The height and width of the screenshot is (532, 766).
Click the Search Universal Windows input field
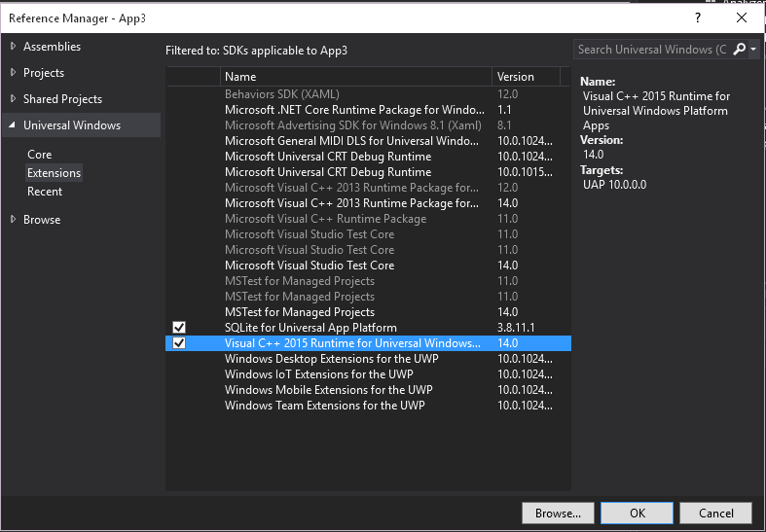(651, 50)
